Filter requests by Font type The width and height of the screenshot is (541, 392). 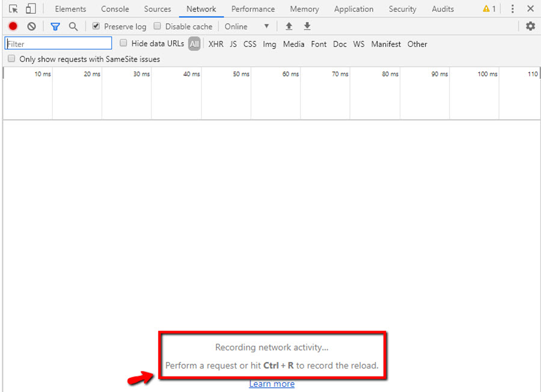click(x=319, y=44)
